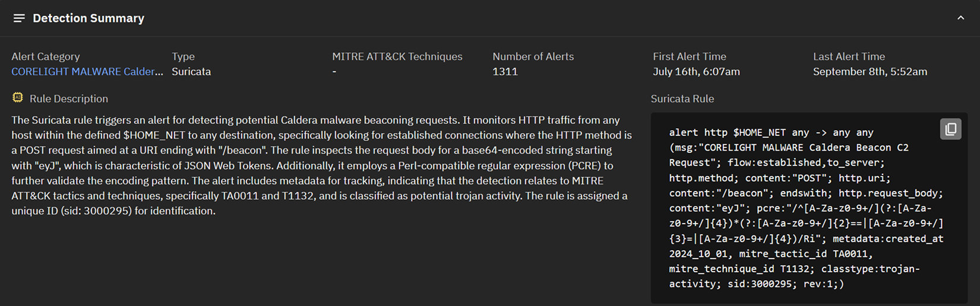Click the Rule Description heading text

click(69, 98)
